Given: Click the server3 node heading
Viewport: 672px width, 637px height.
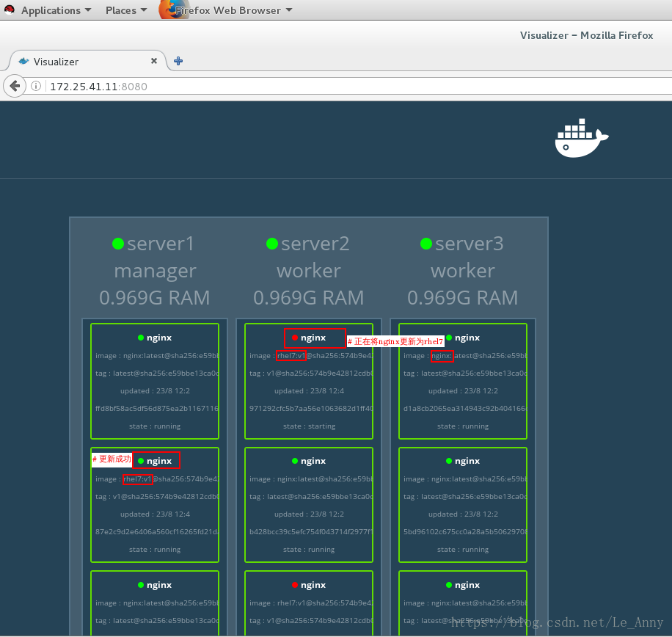Looking at the screenshot, I should [x=470, y=244].
